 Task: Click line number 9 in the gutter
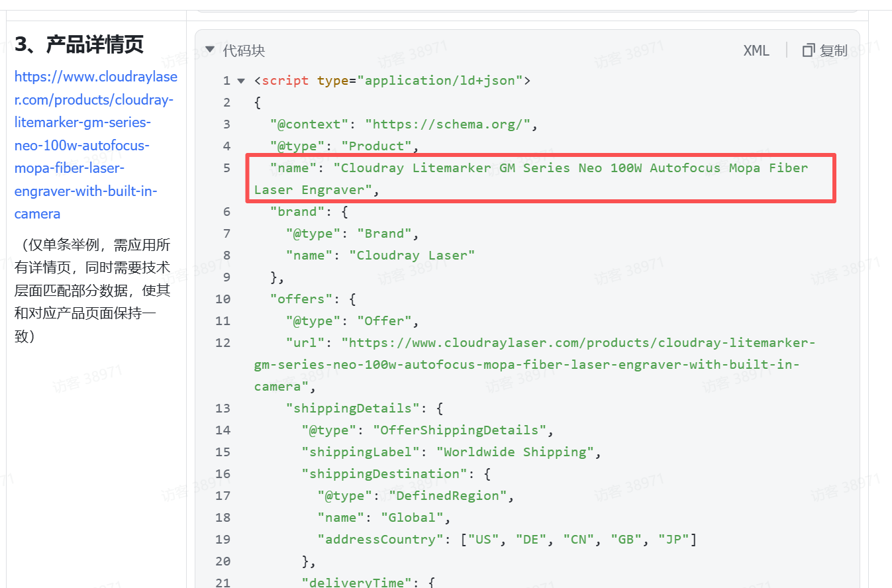coord(226,277)
